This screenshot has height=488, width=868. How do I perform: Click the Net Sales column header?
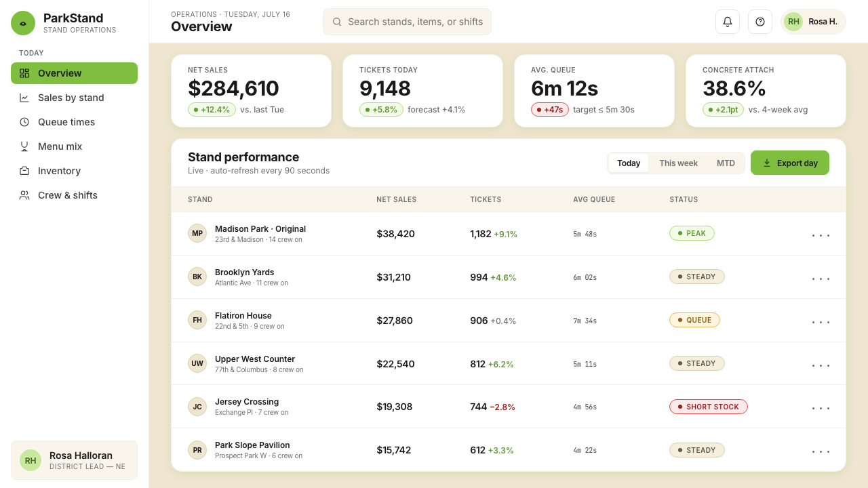pyautogui.click(x=397, y=199)
